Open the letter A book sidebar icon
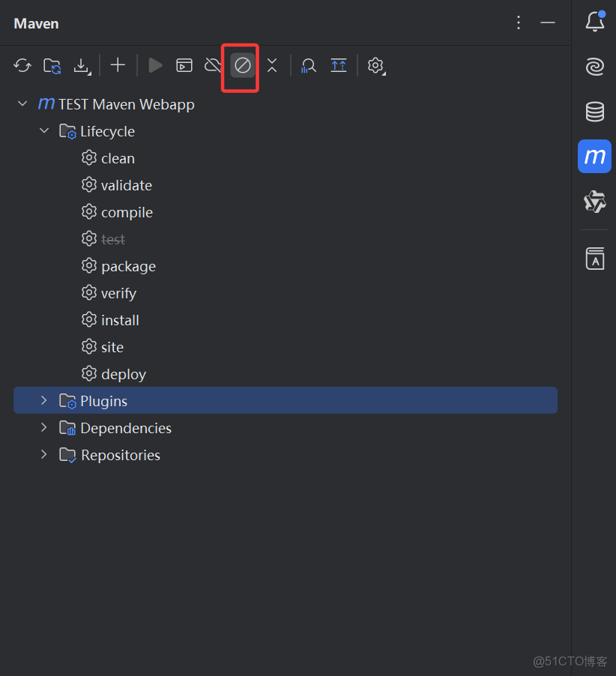The image size is (616, 676). [595, 259]
